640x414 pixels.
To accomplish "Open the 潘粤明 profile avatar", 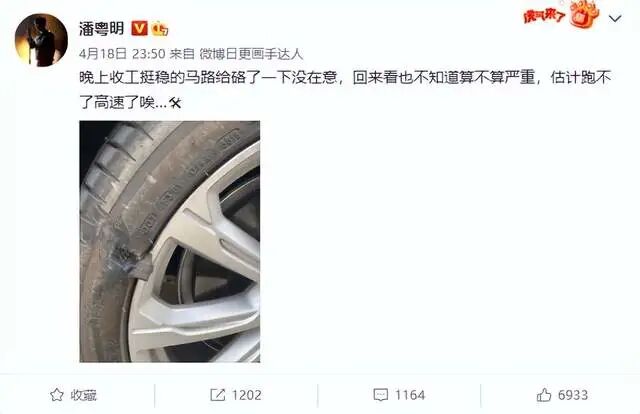I will (41, 40).
